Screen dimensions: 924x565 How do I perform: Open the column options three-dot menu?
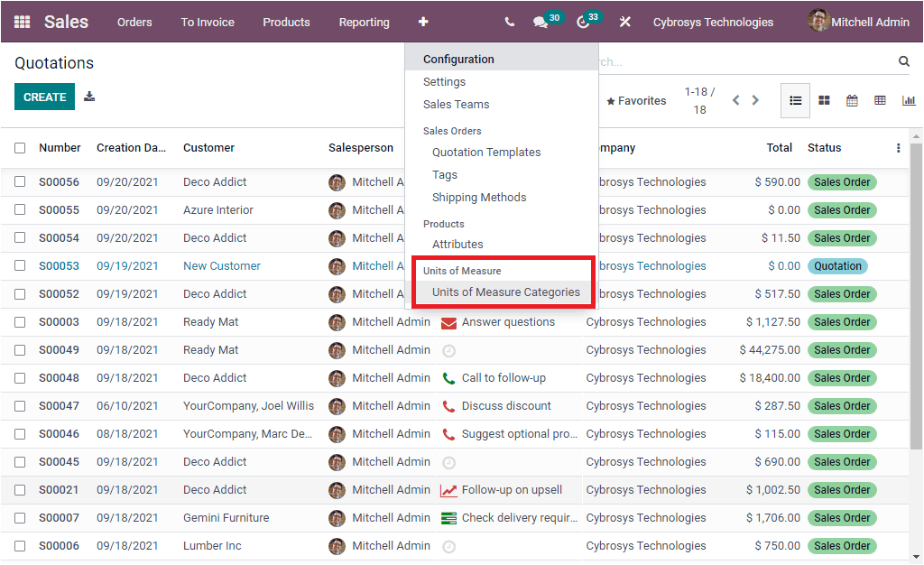click(900, 147)
